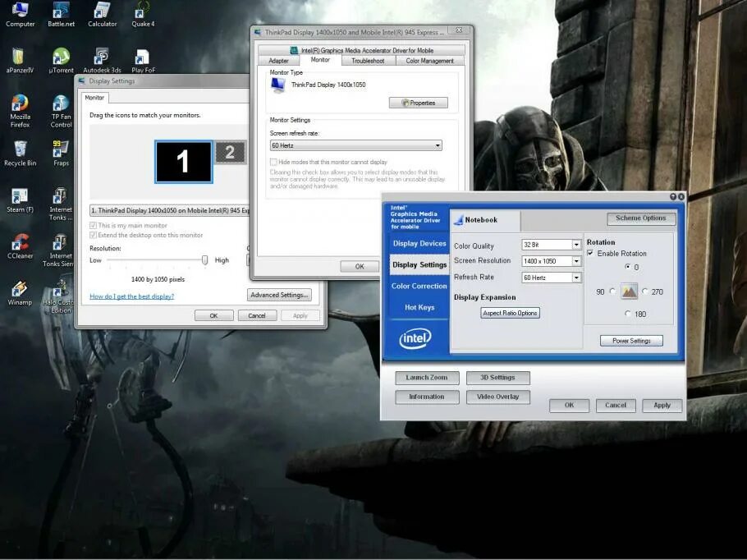Click Cancel in Display Settings window
The height and width of the screenshot is (560, 747).
(x=257, y=315)
